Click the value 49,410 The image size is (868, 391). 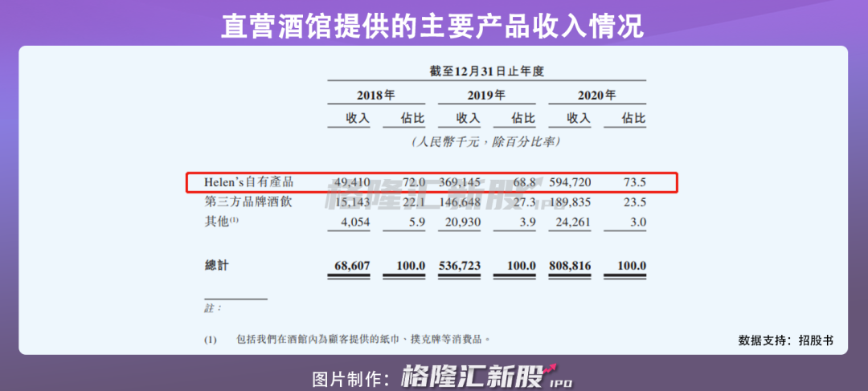[x=352, y=182]
